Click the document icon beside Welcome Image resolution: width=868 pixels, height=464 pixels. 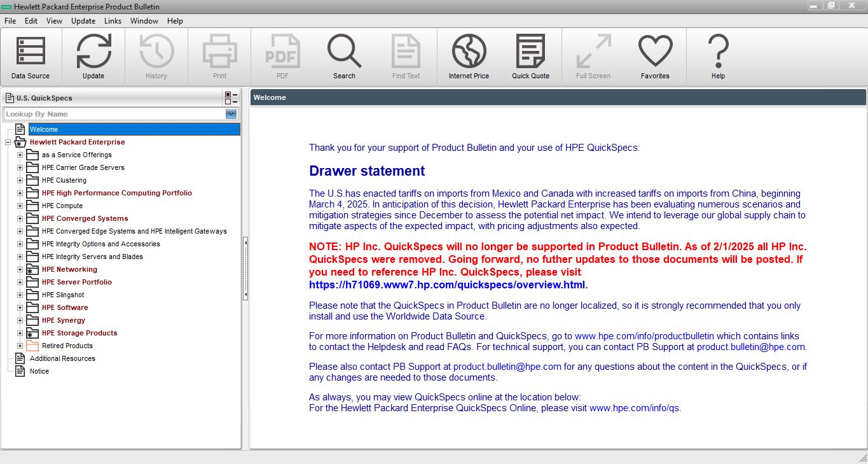tap(20, 129)
